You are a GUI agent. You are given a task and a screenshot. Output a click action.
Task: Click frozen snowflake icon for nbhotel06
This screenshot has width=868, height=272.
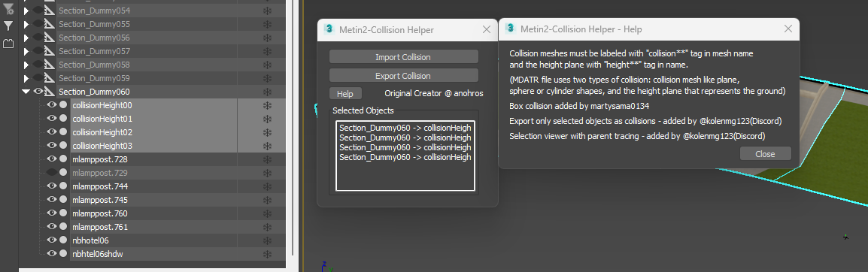267,240
